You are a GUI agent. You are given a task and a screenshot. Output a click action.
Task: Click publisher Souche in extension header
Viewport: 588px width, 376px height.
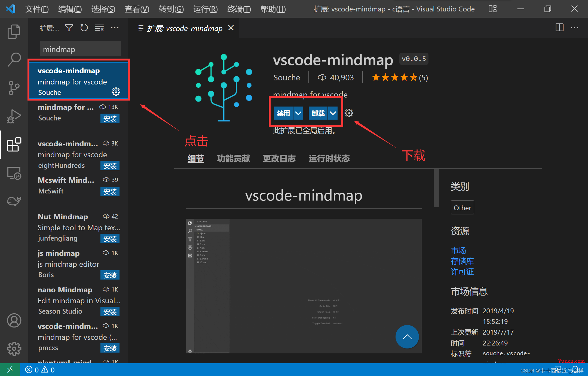click(x=287, y=78)
